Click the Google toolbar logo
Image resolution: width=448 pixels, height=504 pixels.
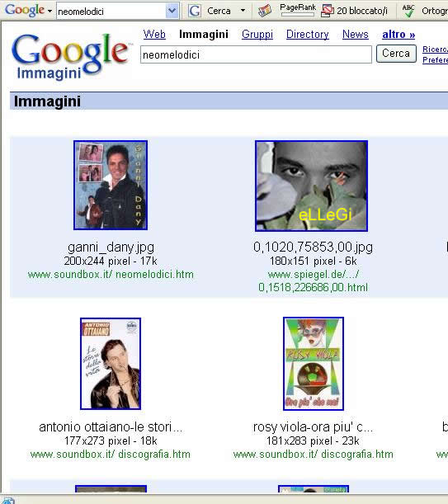pyautogui.click(x=25, y=10)
